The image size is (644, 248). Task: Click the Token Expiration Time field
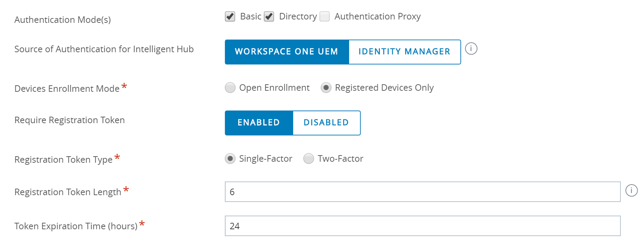423,226
